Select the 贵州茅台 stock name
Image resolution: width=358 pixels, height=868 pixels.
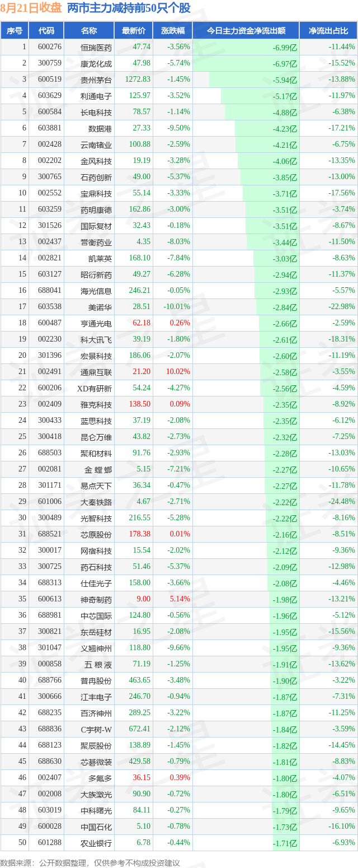point(96,80)
